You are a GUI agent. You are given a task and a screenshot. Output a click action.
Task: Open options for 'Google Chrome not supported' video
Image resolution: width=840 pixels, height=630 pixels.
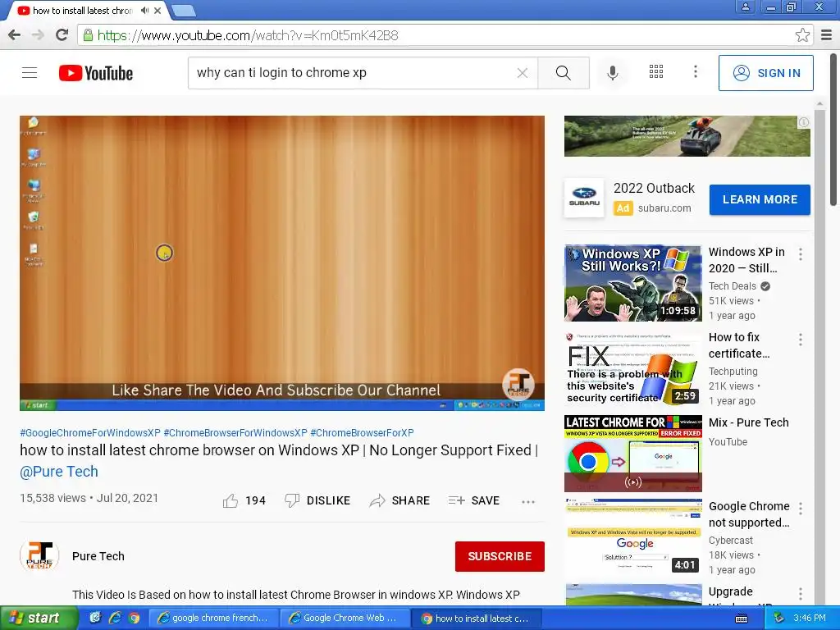tap(801, 509)
